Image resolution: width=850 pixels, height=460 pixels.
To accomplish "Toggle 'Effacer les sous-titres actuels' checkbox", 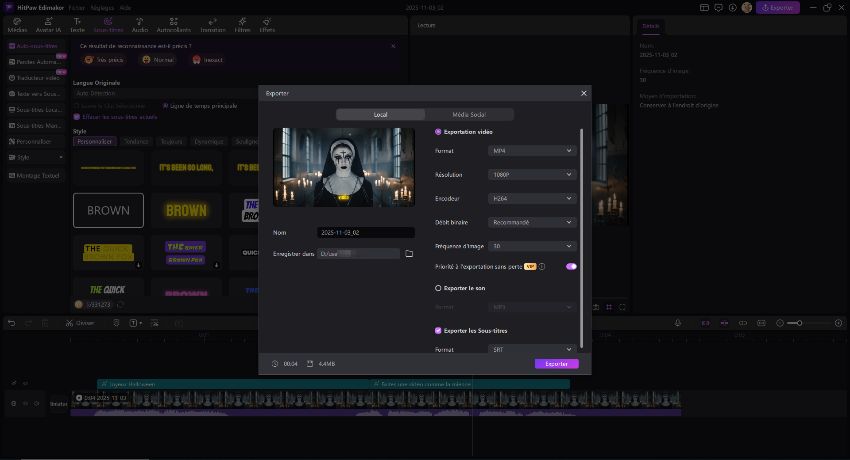I will pos(77,117).
